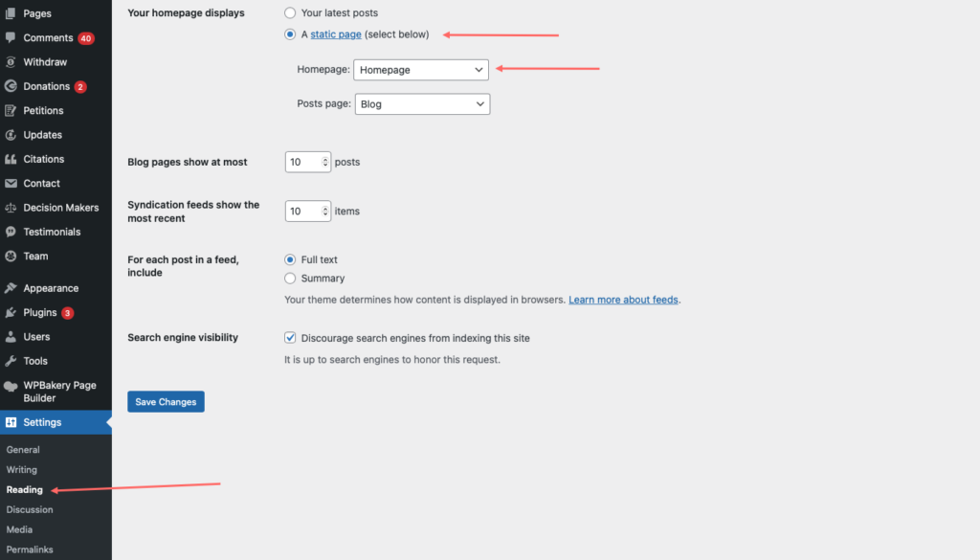This screenshot has height=560, width=980.
Task: Click the Decision Makers scales icon
Action: 11,208
